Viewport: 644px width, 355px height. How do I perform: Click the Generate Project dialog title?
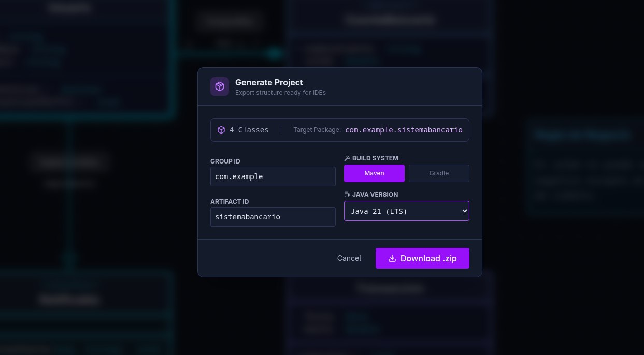[269, 82]
